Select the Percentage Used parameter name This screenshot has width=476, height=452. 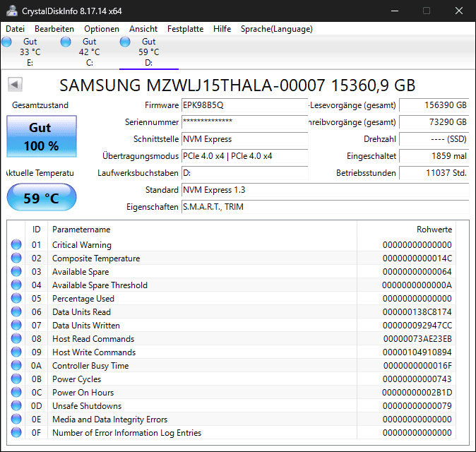[x=83, y=299]
